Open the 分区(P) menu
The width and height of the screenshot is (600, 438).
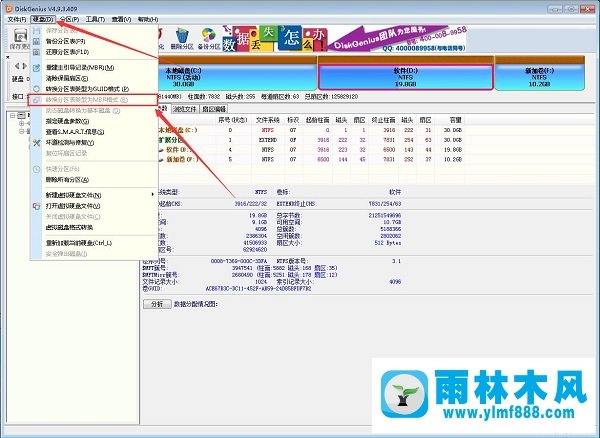tap(69, 19)
